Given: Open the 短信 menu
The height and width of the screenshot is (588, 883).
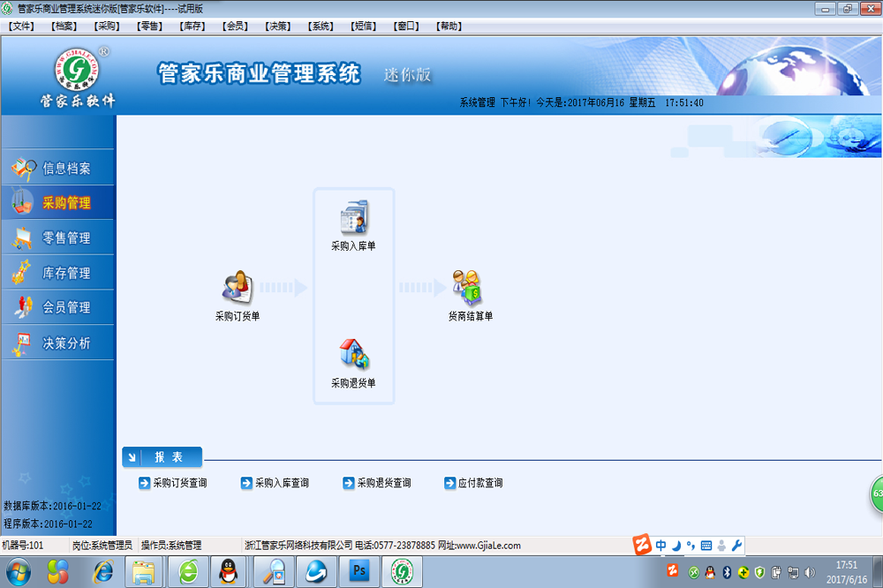Looking at the screenshot, I should pyautogui.click(x=364, y=26).
